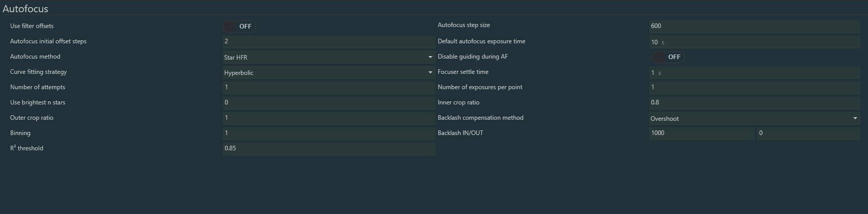Viewport: 868px width, 214px height.
Task: Click Default autofocus exposure time field
Action: click(754, 42)
